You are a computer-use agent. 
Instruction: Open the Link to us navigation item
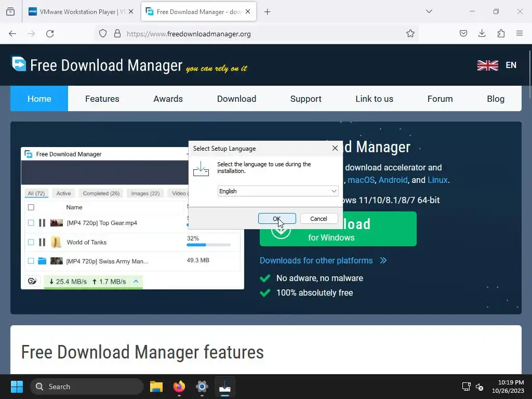pos(374,99)
